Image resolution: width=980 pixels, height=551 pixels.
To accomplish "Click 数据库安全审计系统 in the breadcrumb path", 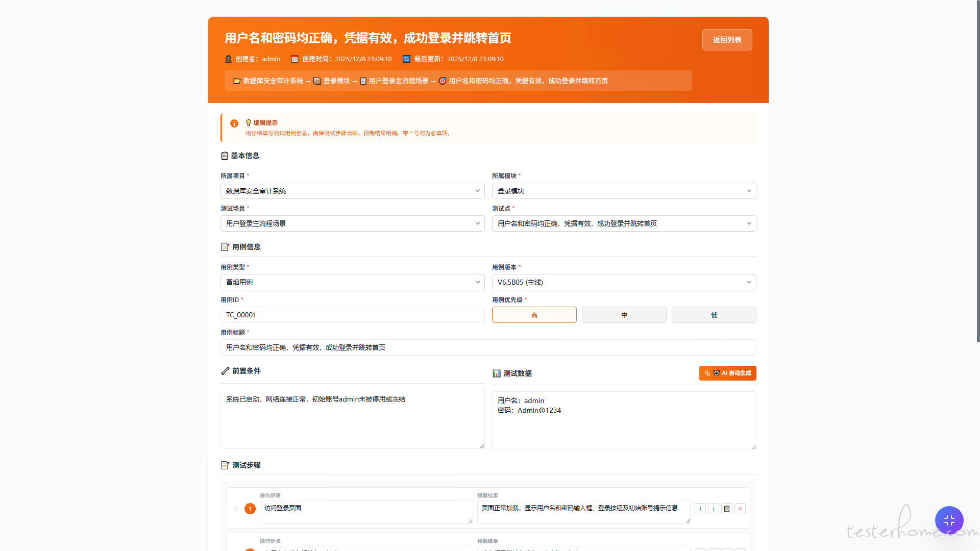I will point(273,81).
